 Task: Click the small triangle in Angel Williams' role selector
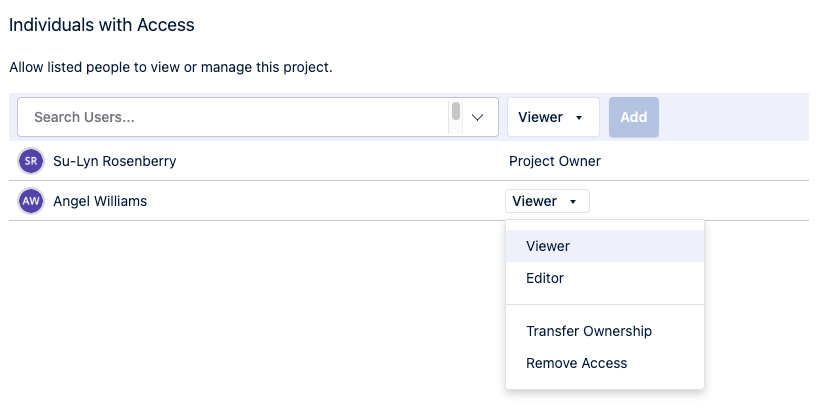[573, 202]
